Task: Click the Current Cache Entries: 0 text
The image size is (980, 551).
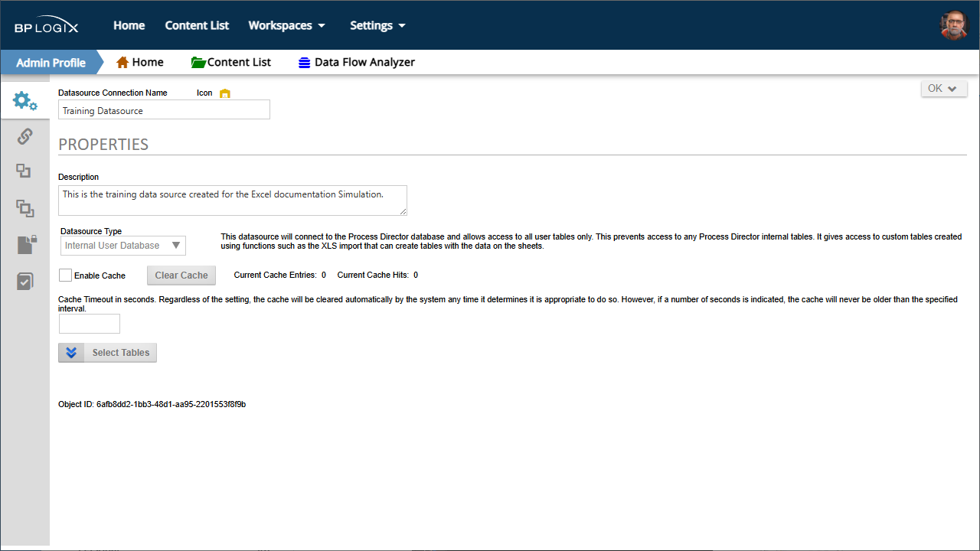Action: [280, 275]
